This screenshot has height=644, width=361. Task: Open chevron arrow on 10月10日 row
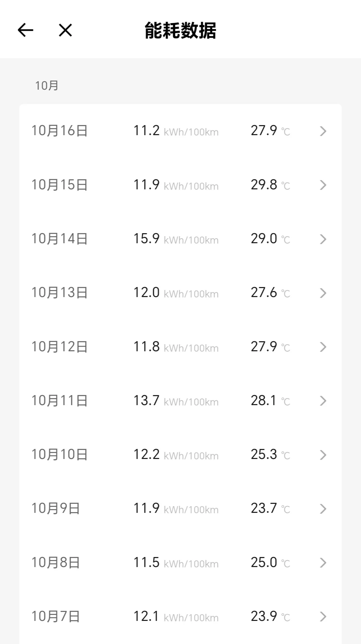[x=323, y=455]
